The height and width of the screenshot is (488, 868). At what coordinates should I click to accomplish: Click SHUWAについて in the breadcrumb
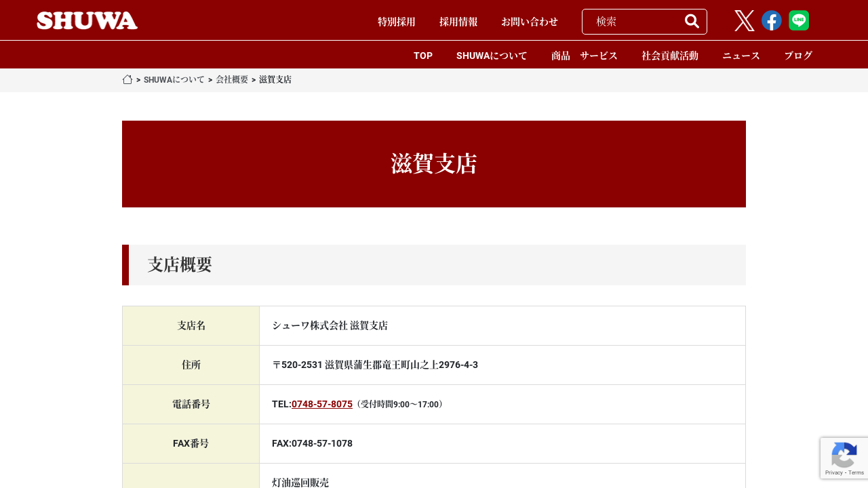pyautogui.click(x=174, y=80)
